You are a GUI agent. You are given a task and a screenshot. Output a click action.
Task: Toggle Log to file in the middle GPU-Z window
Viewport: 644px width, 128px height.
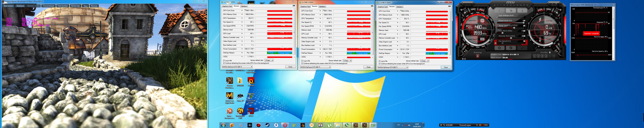pos(302,61)
